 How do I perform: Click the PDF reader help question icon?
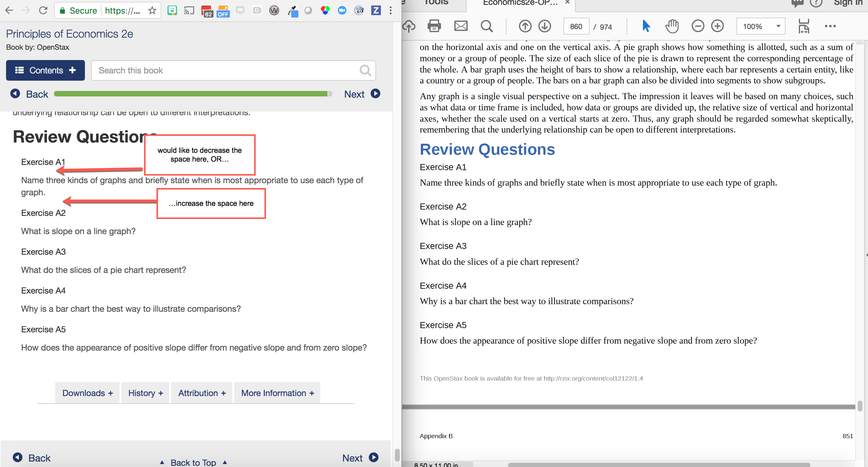[x=816, y=3]
